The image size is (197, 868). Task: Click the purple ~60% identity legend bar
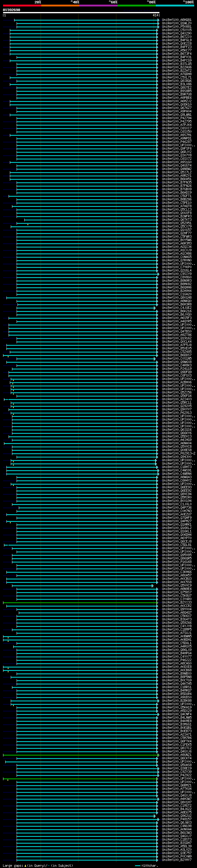(98, 6)
